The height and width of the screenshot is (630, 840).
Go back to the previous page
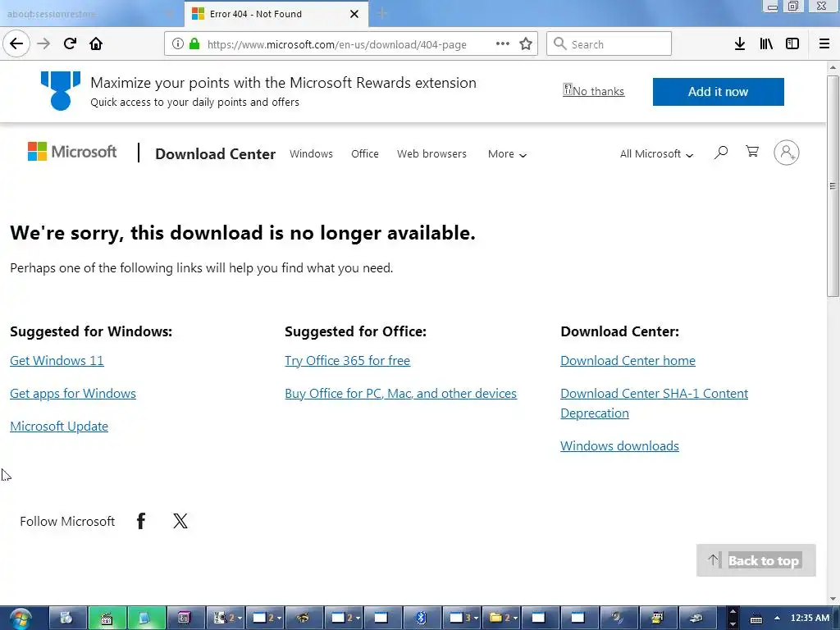click(x=16, y=44)
